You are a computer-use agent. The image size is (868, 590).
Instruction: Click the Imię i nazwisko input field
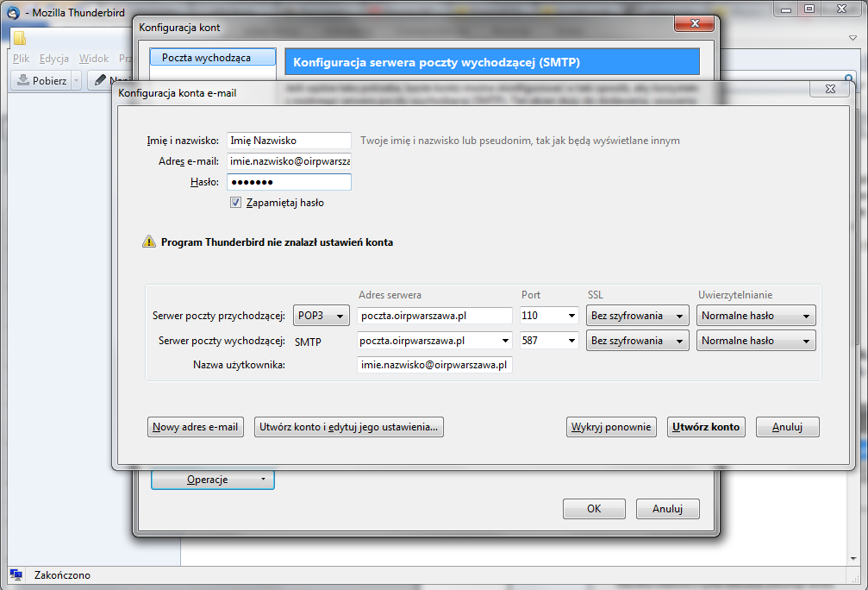pyautogui.click(x=289, y=140)
